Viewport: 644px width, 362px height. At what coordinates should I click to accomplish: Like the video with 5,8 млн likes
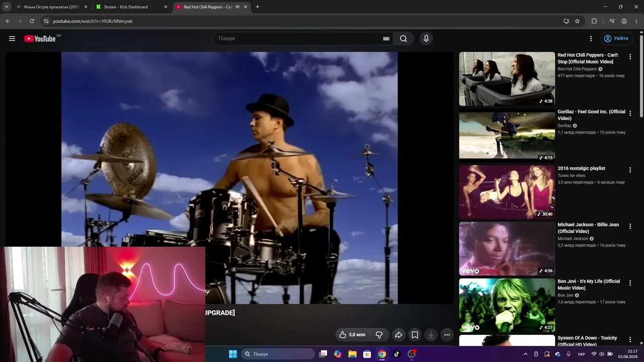[x=353, y=335]
